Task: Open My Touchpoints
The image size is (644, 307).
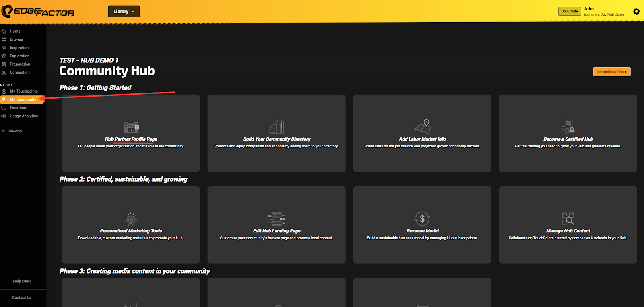Action: pyautogui.click(x=24, y=91)
